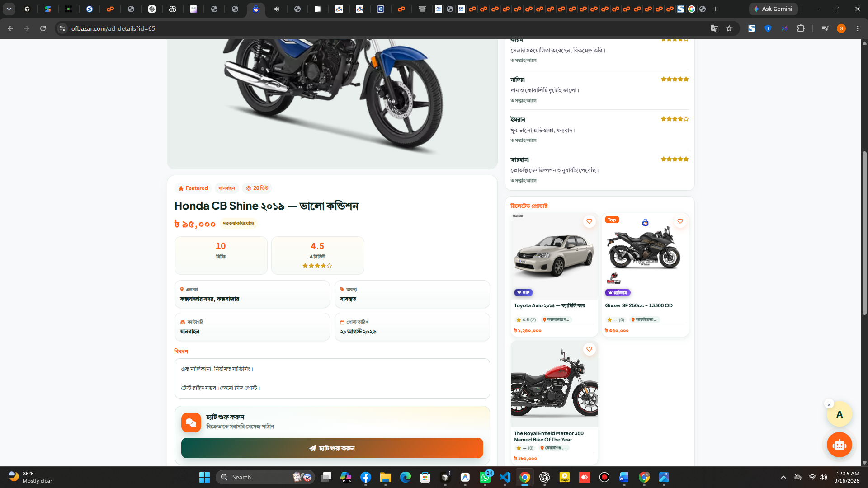
Task: Click the taskbar Search box
Action: [265, 477]
